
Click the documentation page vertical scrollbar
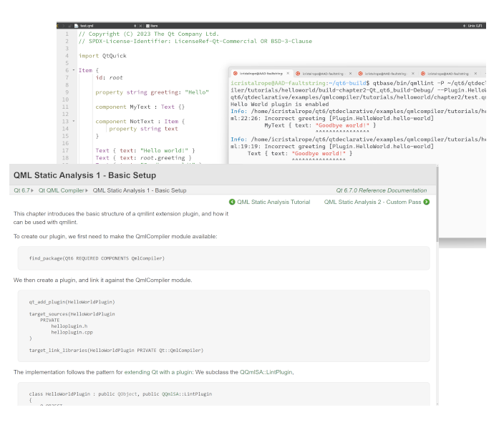coord(437,205)
